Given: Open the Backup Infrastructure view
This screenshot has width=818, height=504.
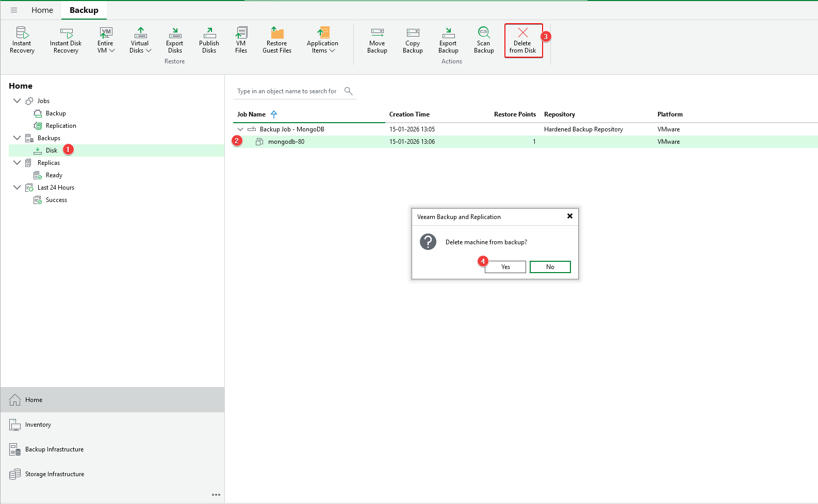Looking at the screenshot, I should tap(54, 449).
